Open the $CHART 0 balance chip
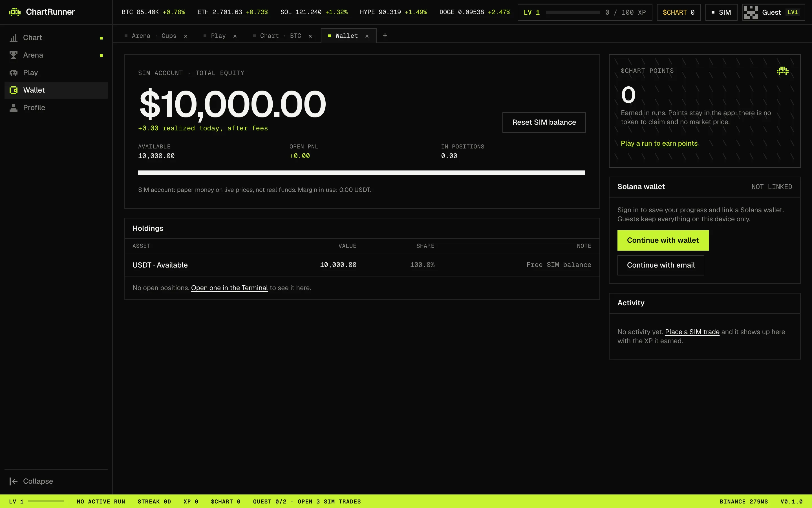The width and height of the screenshot is (812, 508). tap(678, 12)
